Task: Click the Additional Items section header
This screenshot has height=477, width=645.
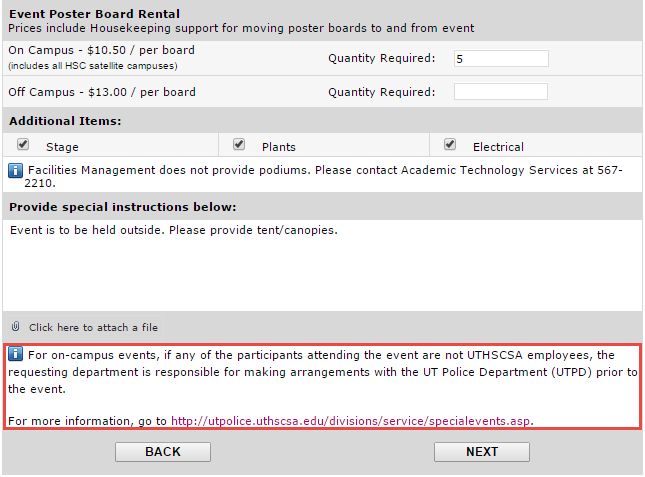Action: pyautogui.click(x=65, y=121)
